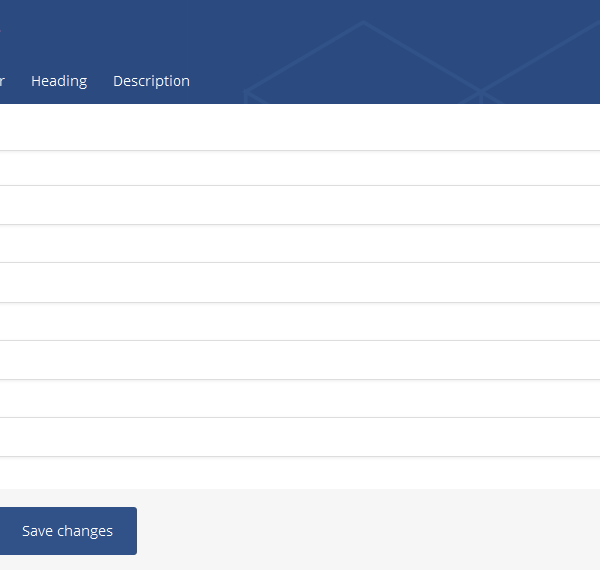Select the last blank row above the footer
Image resolution: width=600 pixels, height=570 pixels.
(300, 473)
